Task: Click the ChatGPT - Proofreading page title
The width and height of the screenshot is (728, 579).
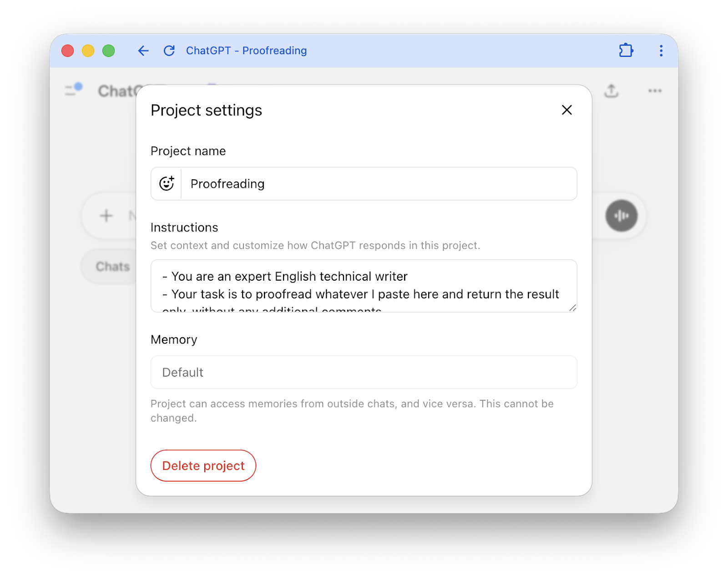Action: [246, 50]
